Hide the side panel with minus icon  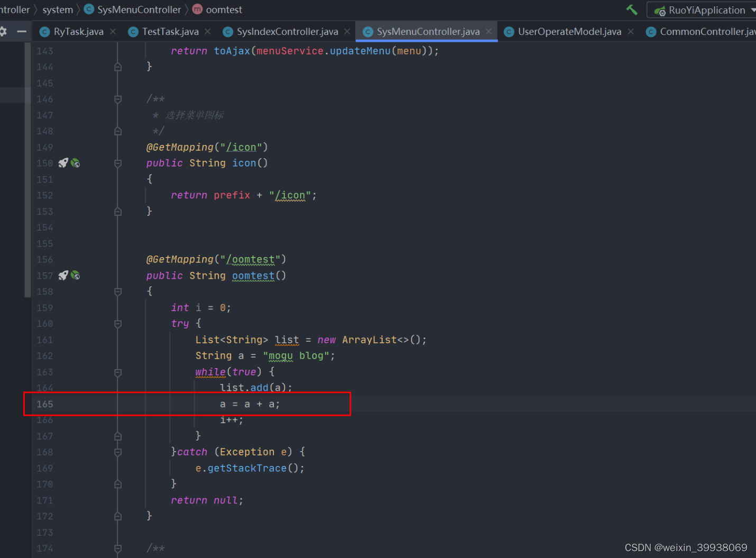click(22, 32)
